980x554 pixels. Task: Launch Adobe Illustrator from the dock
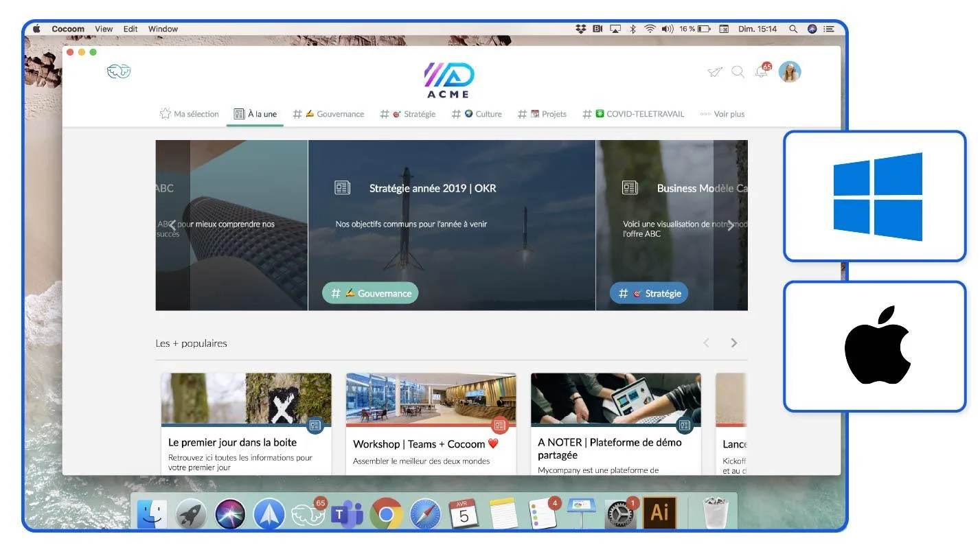tap(660, 513)
